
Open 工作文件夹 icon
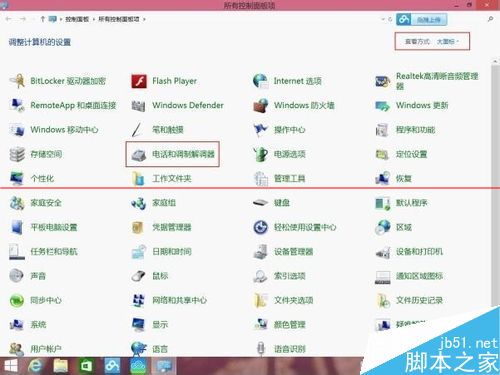pyautogui.click(x=138, y=178)
